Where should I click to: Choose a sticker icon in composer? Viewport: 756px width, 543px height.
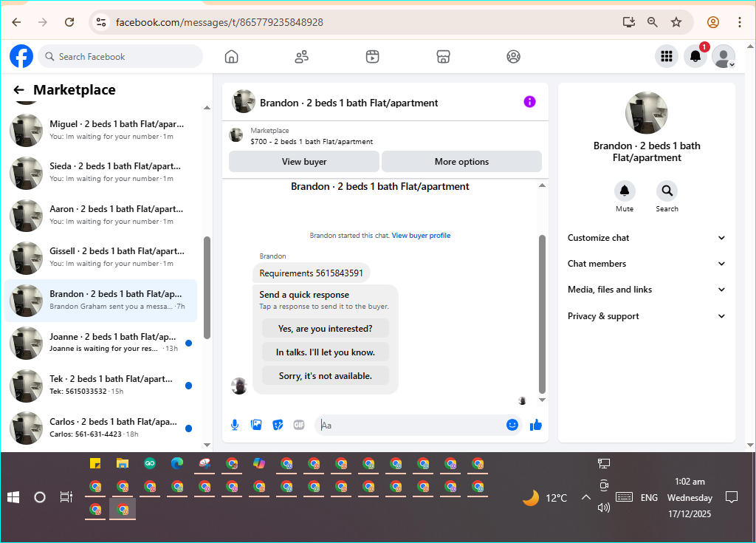click(278, 425)
